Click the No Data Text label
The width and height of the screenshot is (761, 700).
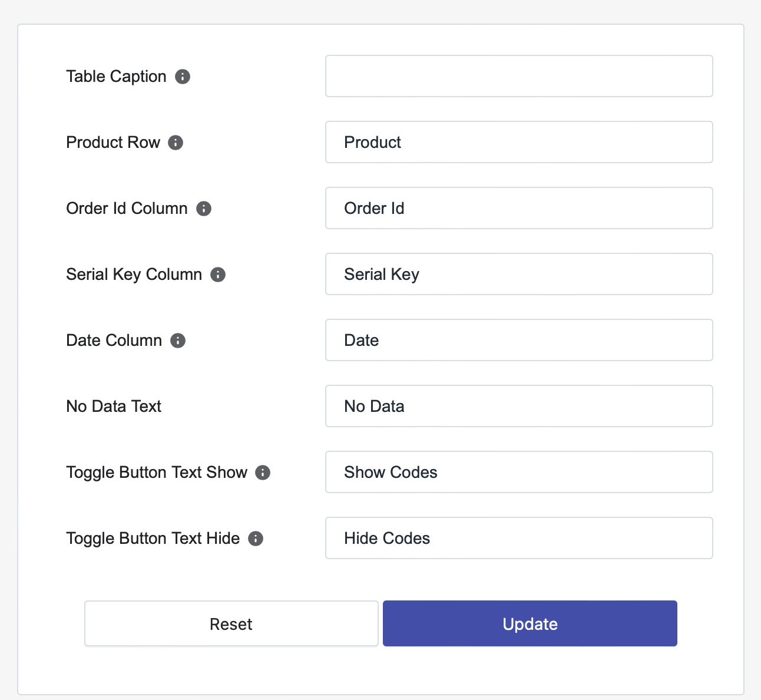(114, 407)
